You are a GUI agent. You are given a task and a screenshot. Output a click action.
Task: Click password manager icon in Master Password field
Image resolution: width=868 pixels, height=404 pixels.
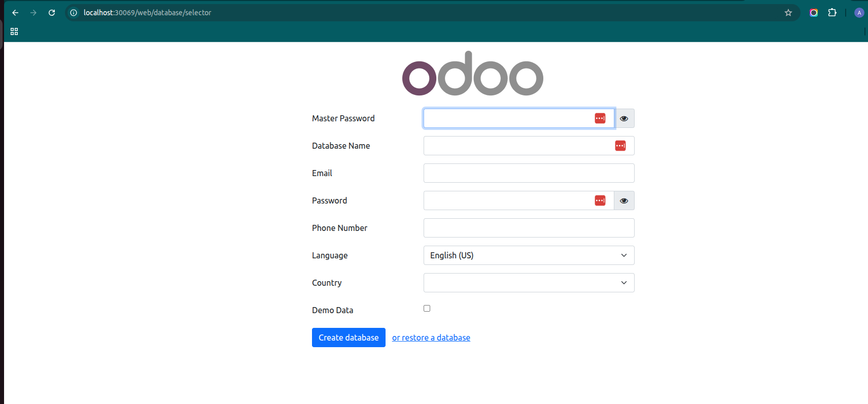coord(600,118)
